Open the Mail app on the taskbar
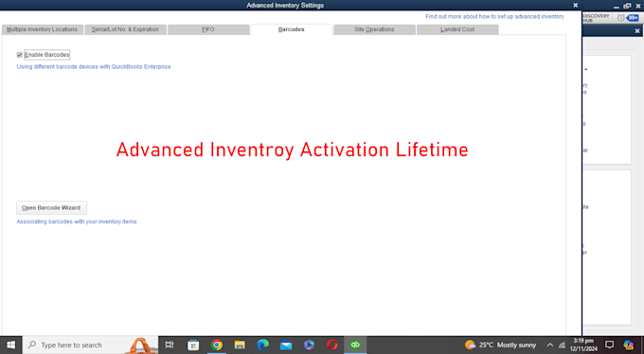The height and width of the screenshot is (354, 644). (x=286, y=345)
